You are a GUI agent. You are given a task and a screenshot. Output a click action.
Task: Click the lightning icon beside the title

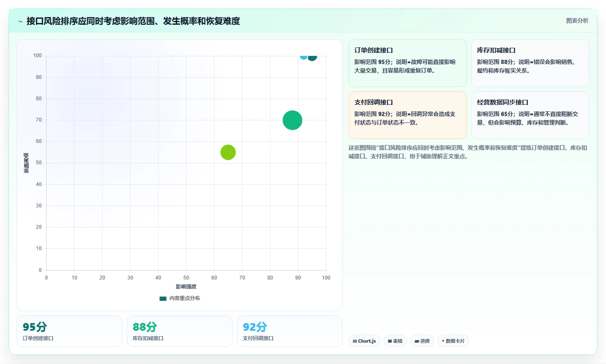(20, 21)
